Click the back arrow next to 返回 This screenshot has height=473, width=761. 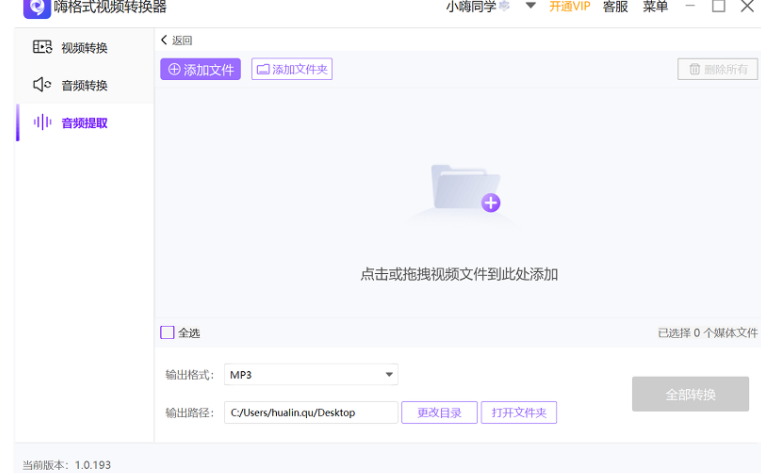164,40
